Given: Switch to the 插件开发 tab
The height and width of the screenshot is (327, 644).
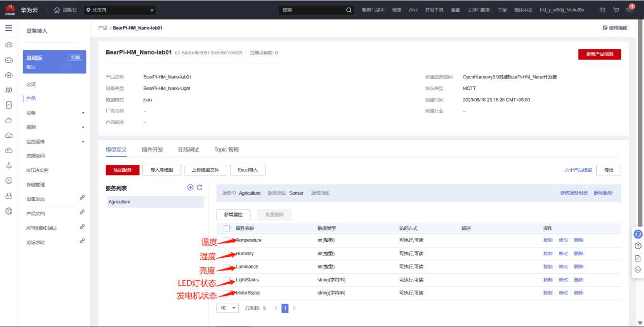Looking at the screenshot, I should tap(152, 150).
